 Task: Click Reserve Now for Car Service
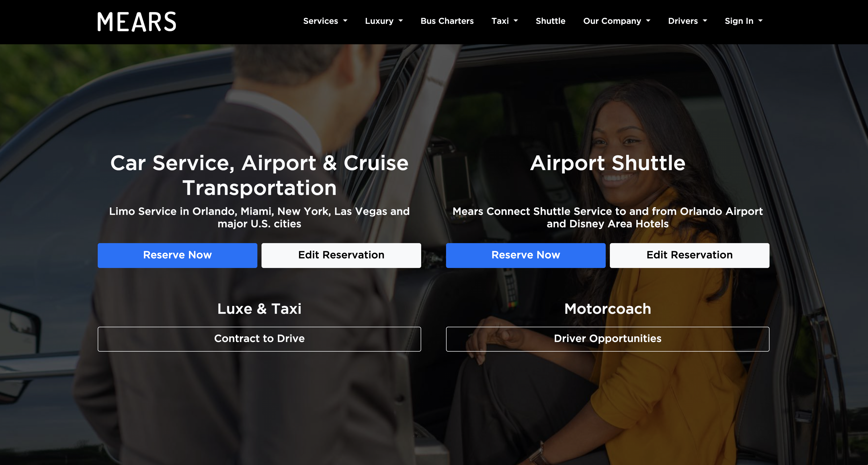coord(177,255)
